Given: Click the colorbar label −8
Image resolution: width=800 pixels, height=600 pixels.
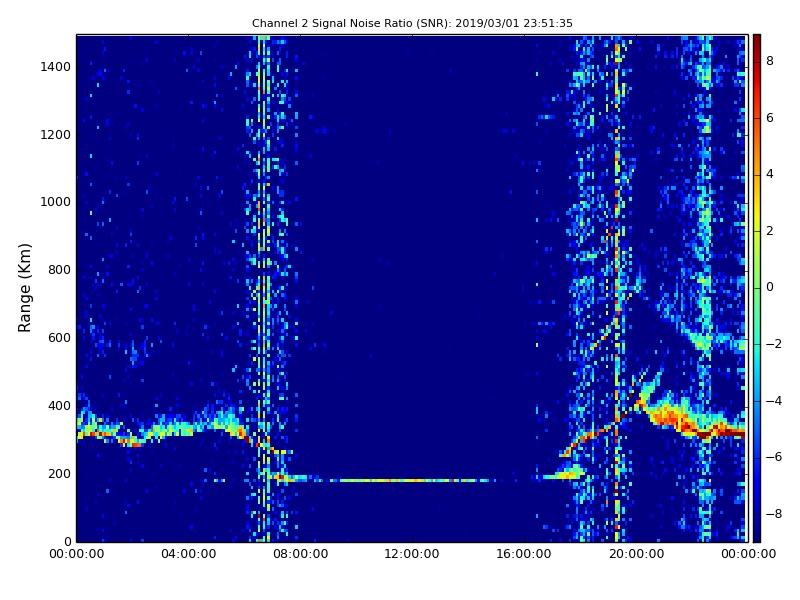Looking at the screenshot, I should pos(774,514).
